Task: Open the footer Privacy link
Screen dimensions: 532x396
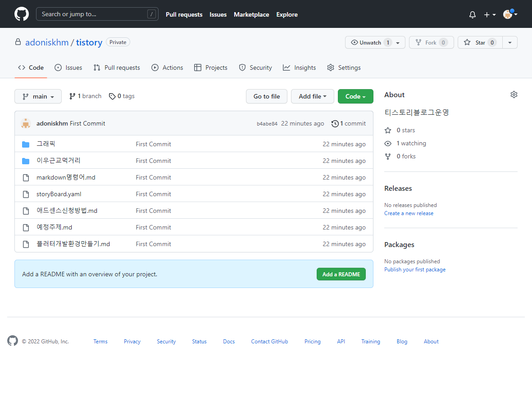Action: point(132,342)
